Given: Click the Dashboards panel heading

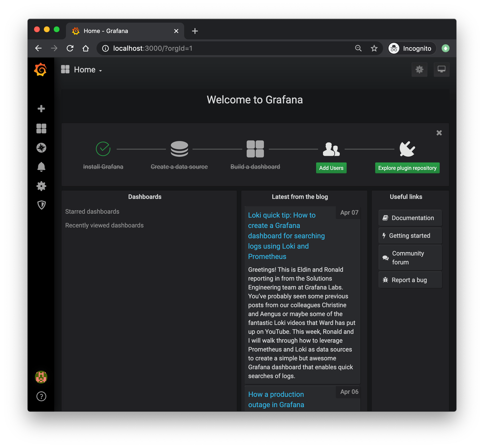Looking at the screenshot, I should [145, 197].
